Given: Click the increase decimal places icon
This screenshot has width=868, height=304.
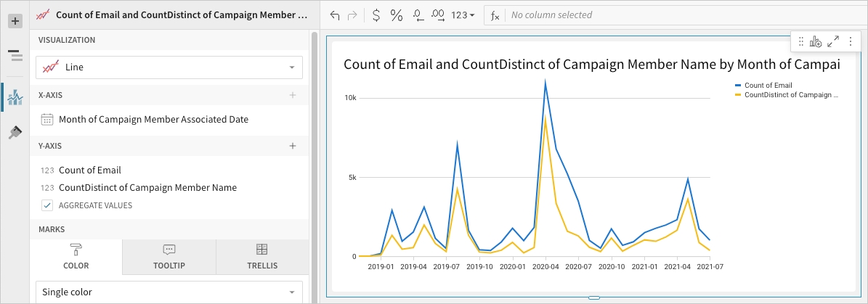Looking at the screenshot, I should 438,15.
